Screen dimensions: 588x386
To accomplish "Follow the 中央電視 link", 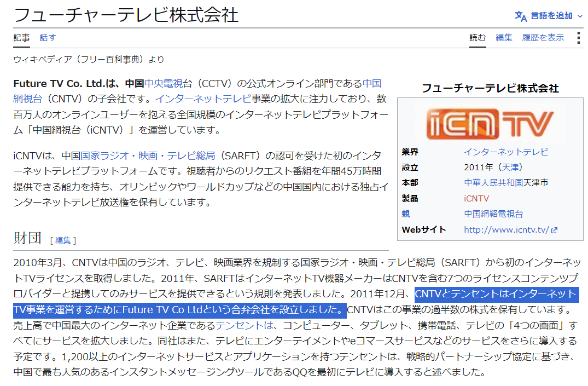I will pyautogui.click(x=164, y=83).
